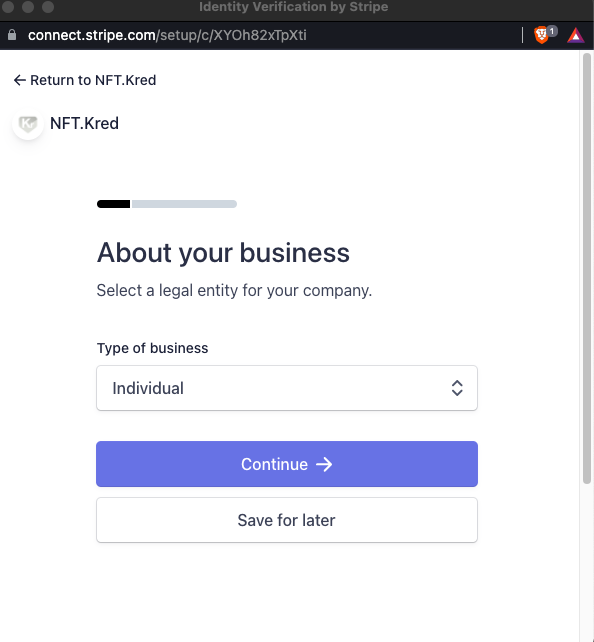
Task: Click Save for later
Action: tap(287, 520)
